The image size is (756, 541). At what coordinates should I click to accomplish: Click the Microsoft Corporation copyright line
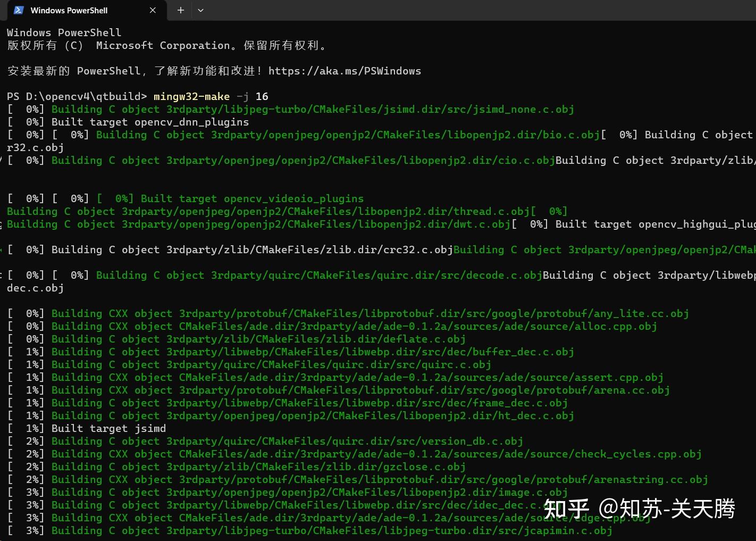coord(166,45)
